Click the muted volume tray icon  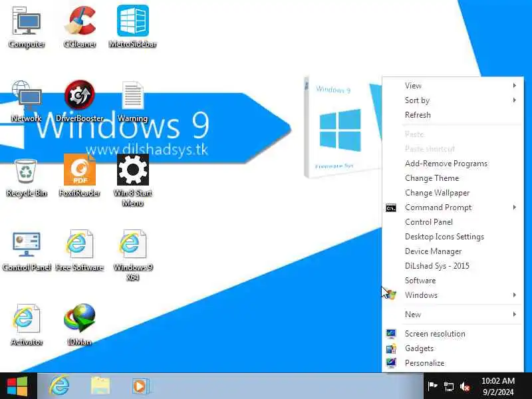(x=465, y=386)
